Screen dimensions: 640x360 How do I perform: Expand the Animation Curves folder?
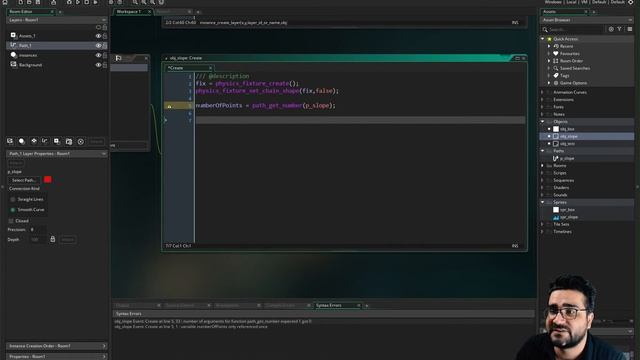(542, 92)
